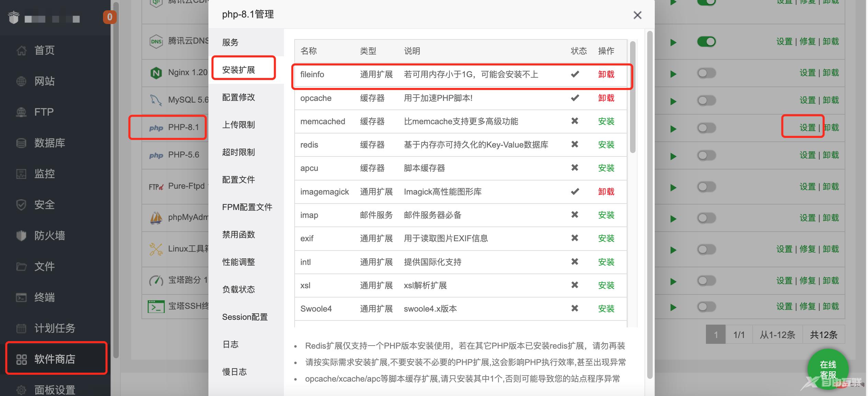Screen dimensions: 868x396
Task: Switch to the 禁用函数 tab
Action: [238, 234]
